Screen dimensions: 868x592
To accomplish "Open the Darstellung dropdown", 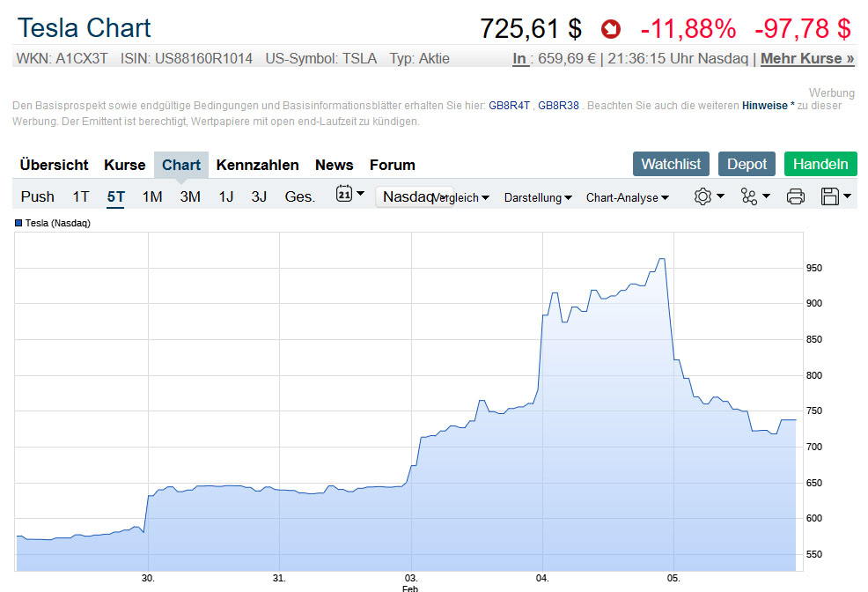I will coord(538,197).
